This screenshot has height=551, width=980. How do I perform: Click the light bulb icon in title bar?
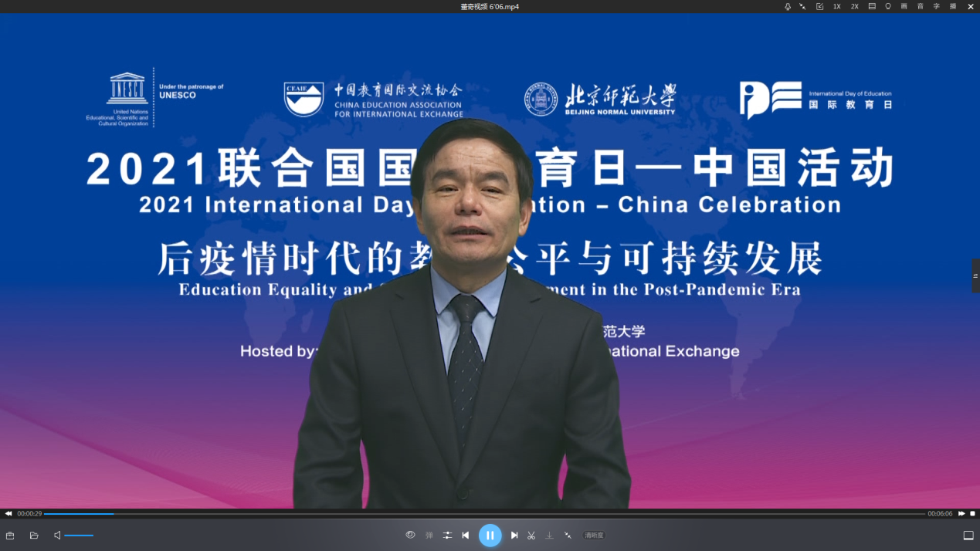tap(888, 7)
